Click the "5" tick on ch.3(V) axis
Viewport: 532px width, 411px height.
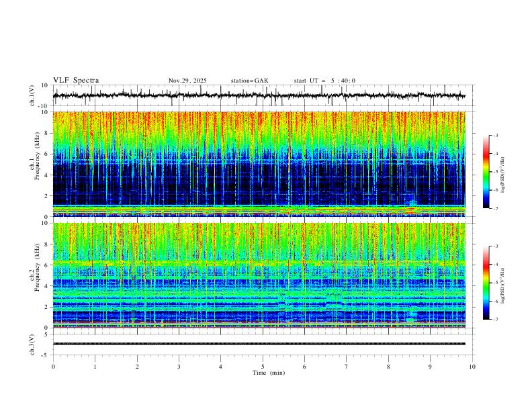(x=47, y=334)
